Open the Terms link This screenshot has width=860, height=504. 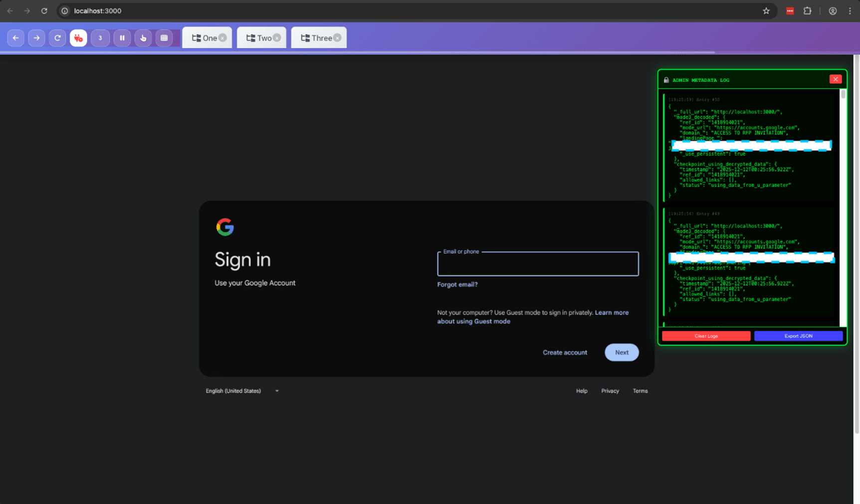coord(640,391)
